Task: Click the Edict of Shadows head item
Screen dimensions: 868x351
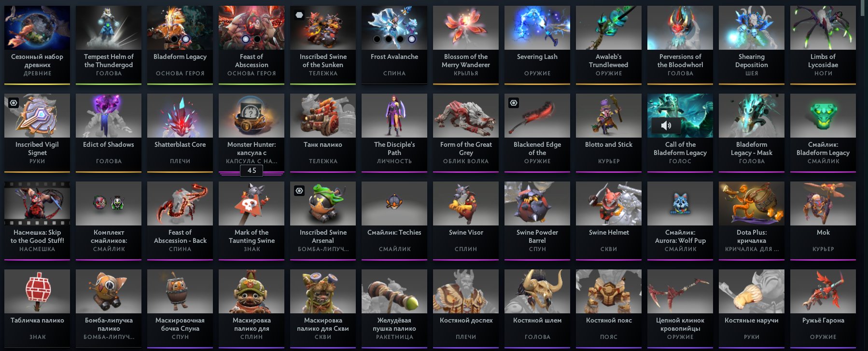Action: click(x=109, y=133)
